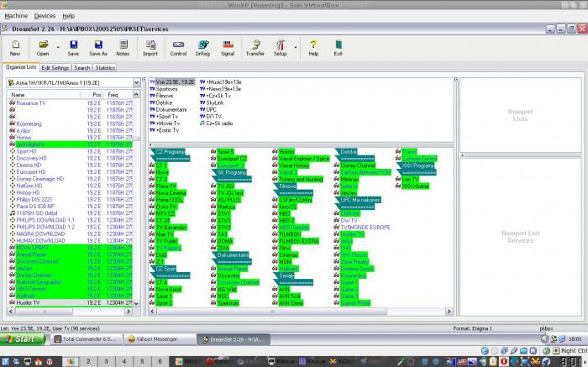This screenshot has width=588, height=367.
Task: Click down arrow of services list scrollbar
Action: [136, 303]
